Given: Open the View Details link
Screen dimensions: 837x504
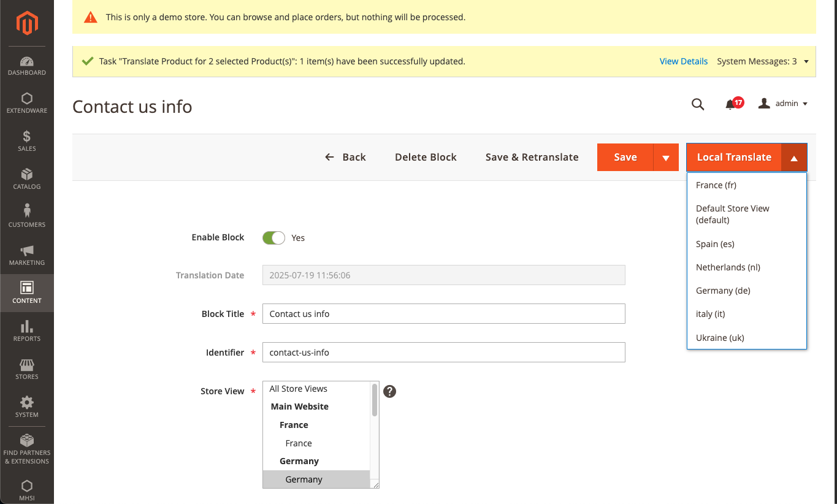Looking at the screenshot, I should 683,61.
